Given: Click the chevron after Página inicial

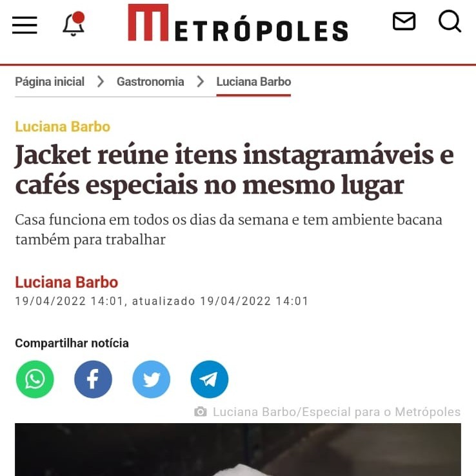Looking at the screenshot, I should pyautogui.click(x=101, y=82).
